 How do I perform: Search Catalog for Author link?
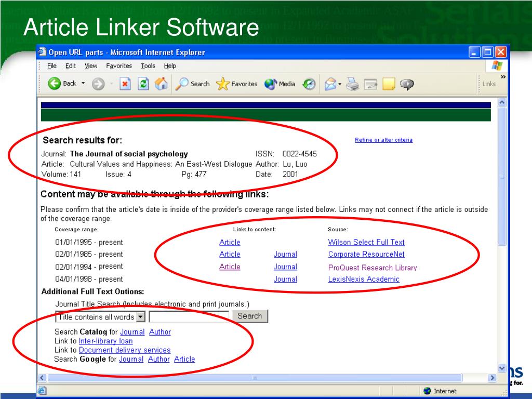pos(160,332)
